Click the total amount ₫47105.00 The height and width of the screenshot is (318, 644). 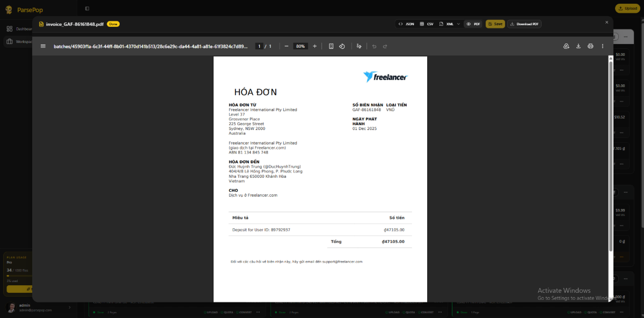[x=393, y=242]
